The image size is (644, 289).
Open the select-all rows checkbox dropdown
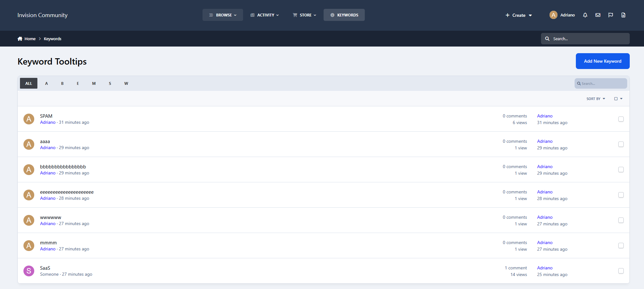[618, 99]
